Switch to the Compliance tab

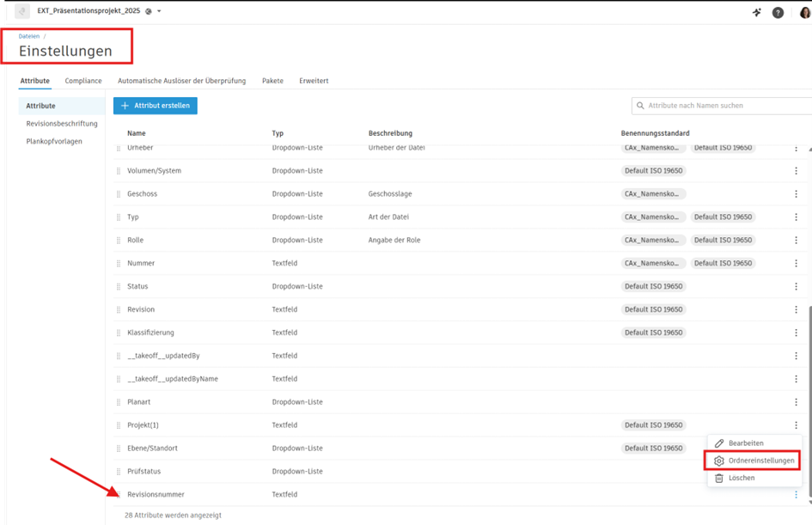[83, 81]
